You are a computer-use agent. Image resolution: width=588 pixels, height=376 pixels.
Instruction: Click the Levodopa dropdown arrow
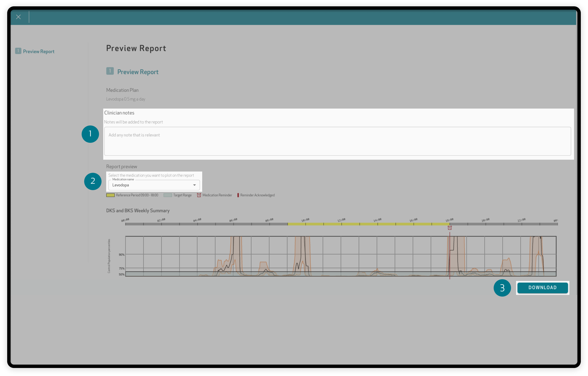click(194, 185)
